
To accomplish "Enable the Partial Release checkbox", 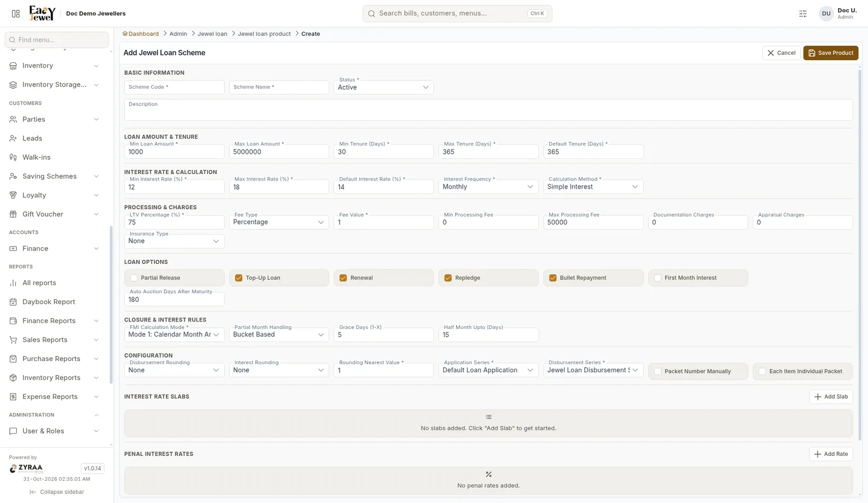I will pyautogui.click(x=134, y=278).
